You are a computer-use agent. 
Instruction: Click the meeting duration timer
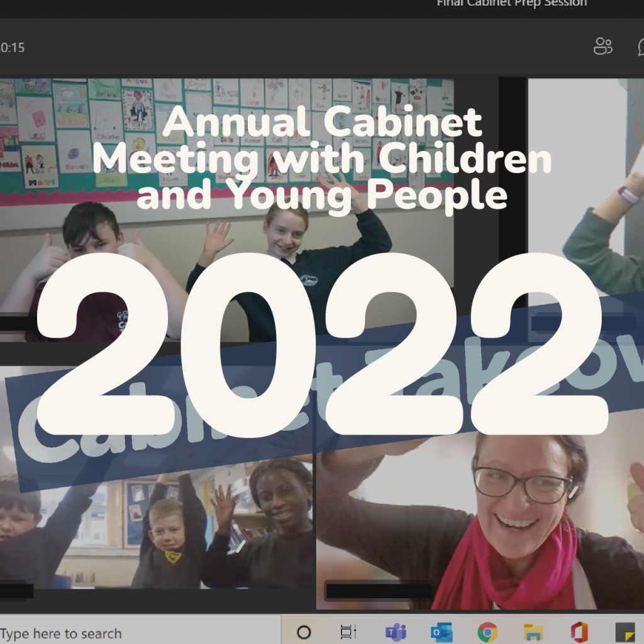click(x=13, y=47)
